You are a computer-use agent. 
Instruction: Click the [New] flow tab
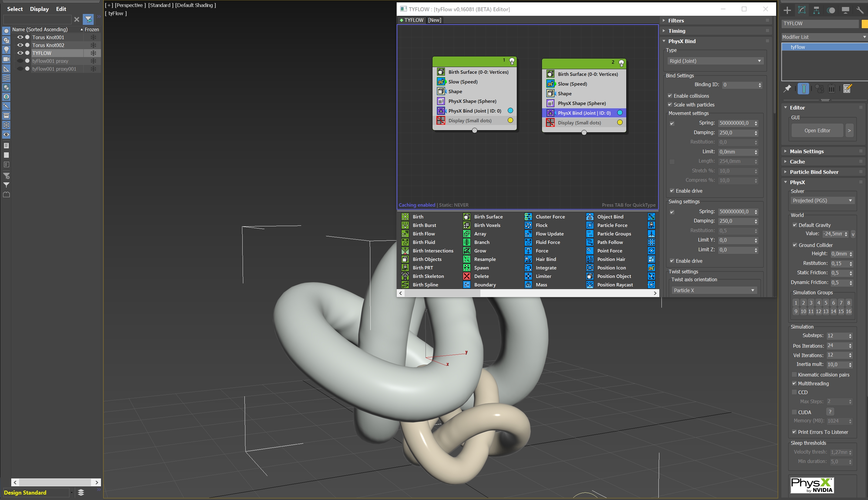coord(435,20)
